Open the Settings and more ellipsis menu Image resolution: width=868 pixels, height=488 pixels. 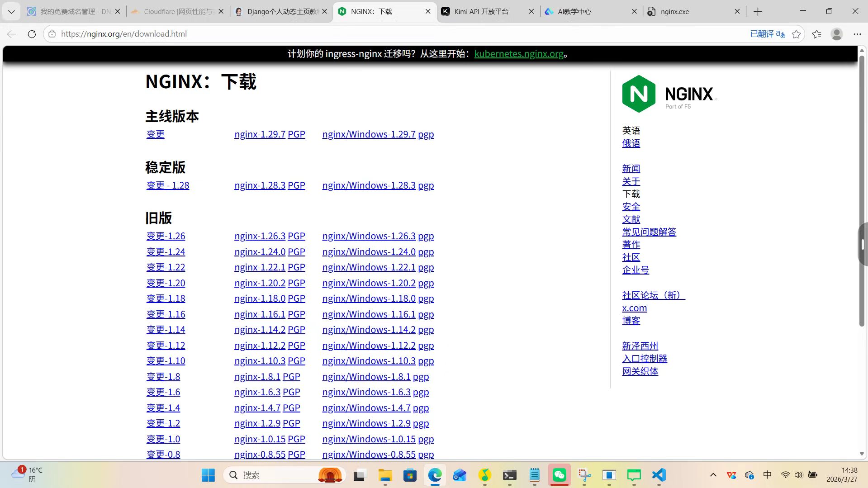(x=857, y=34)
